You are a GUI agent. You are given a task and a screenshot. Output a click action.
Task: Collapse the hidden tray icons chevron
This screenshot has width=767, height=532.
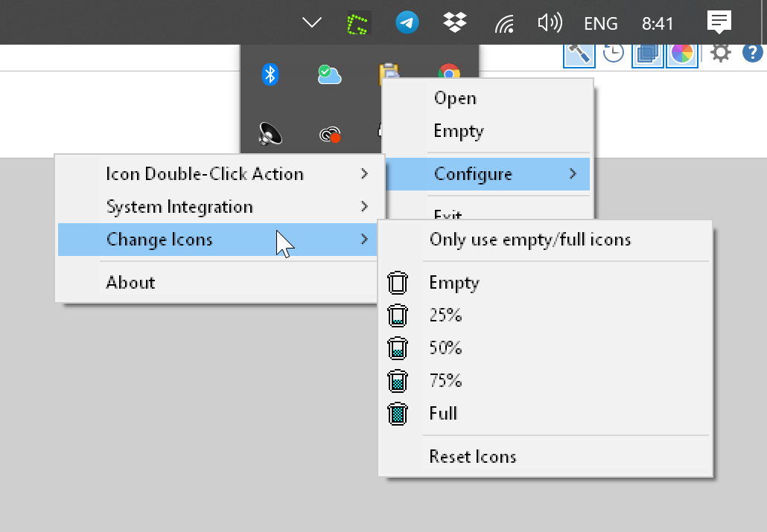(311, 22)
